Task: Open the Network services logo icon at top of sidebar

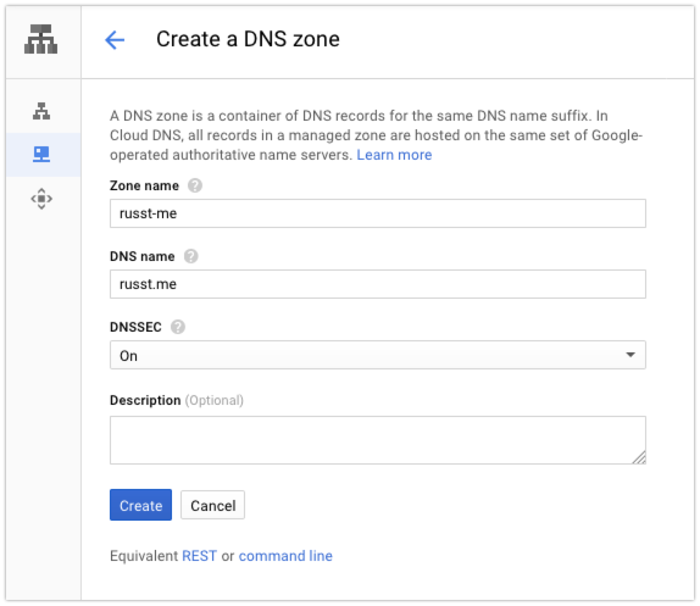Action: coord(41,39)
